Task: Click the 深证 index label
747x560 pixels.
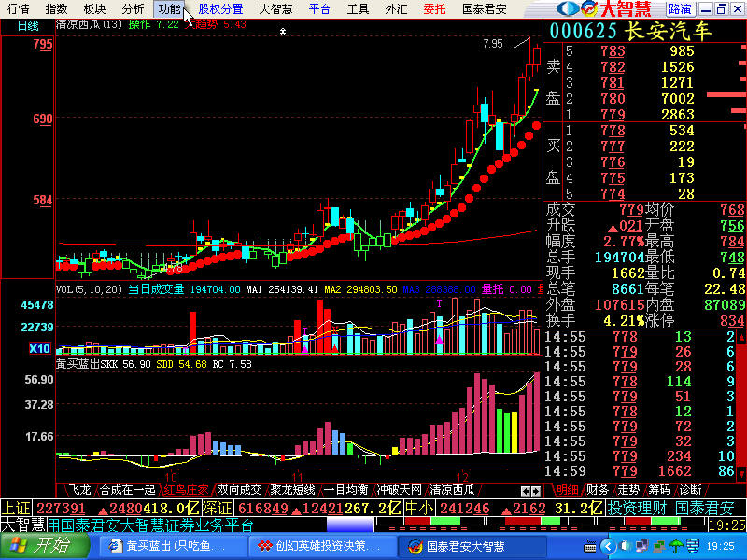Action: (x=217, y=508)
